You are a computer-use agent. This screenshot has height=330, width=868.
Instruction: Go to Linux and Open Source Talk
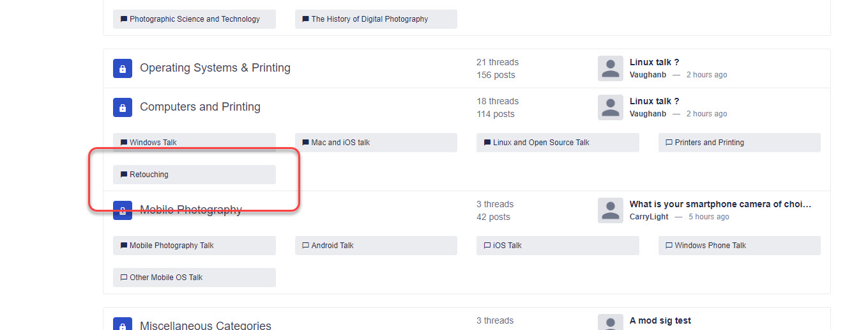(x=541, y=143)
